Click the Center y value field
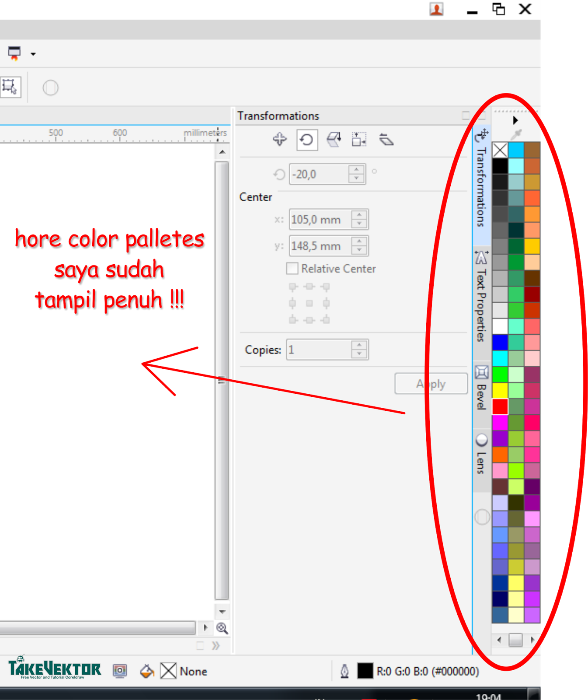Screen dimensions: 588x700 coord(321,246)
